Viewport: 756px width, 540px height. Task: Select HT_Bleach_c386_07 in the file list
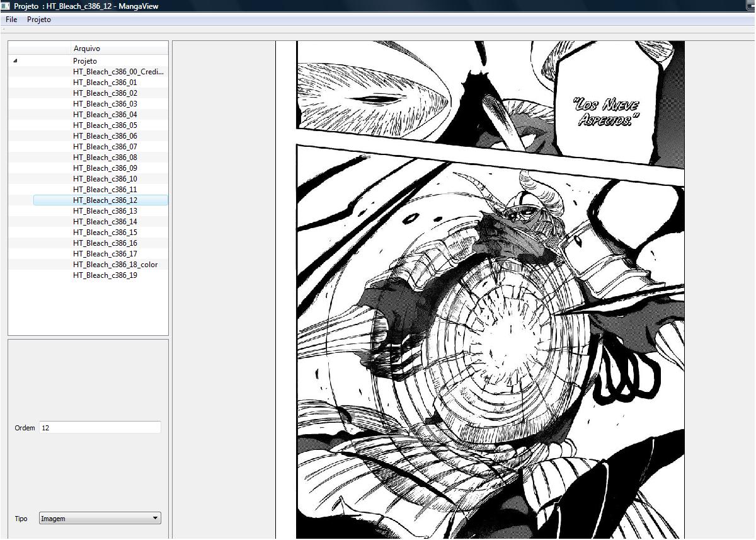pyautogui.click(x=105, y=147)
